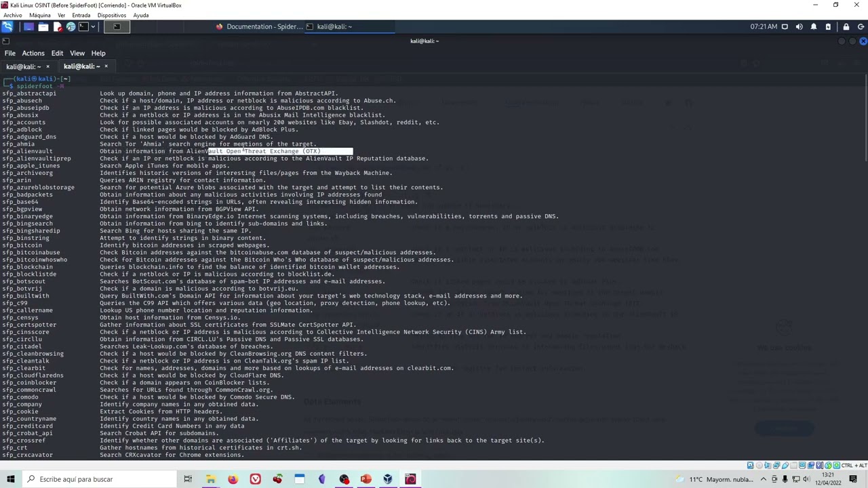Open the Kali dragon applications menu
Viewport: 868px width, 488px height.
coord(7,26)
